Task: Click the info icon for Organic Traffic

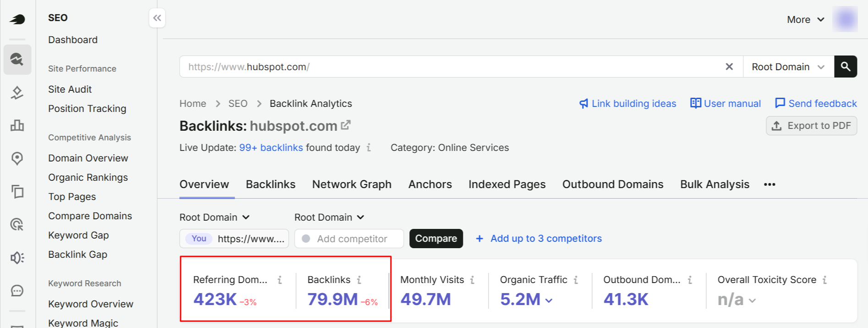Action: point(576,280)
